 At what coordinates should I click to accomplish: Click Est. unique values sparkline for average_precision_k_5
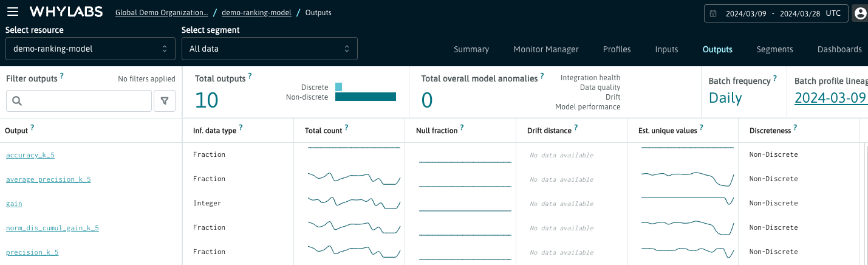pos(688,179)
